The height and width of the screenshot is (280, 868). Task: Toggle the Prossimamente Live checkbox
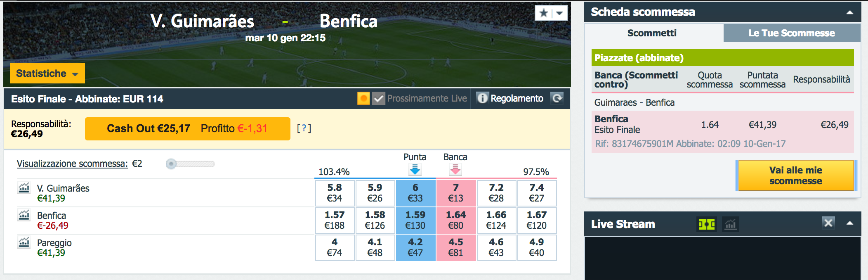pyautogui.click(x=378, y=98)
